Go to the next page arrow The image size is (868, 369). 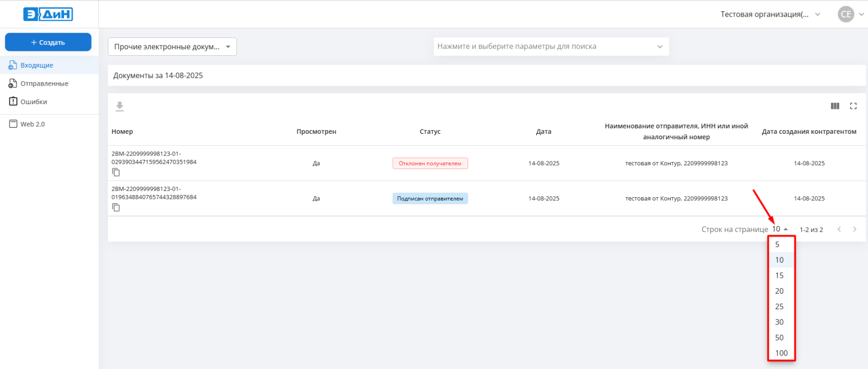[x=854, y=229]
